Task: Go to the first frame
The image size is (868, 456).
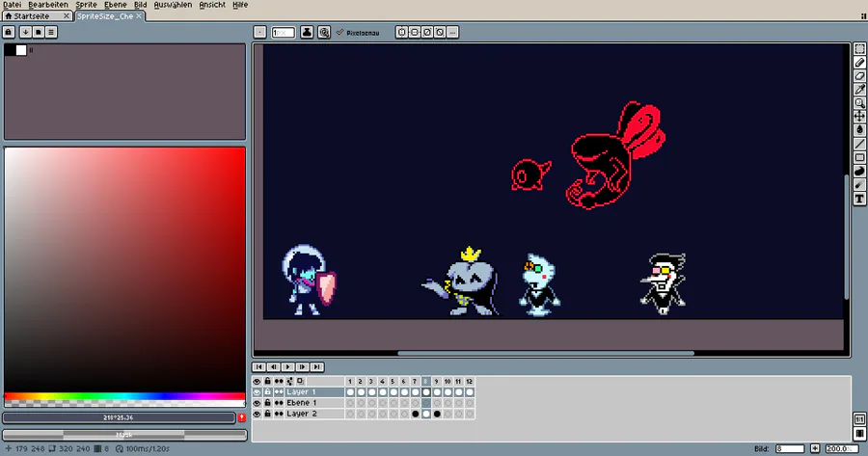Action: point(258,367)
